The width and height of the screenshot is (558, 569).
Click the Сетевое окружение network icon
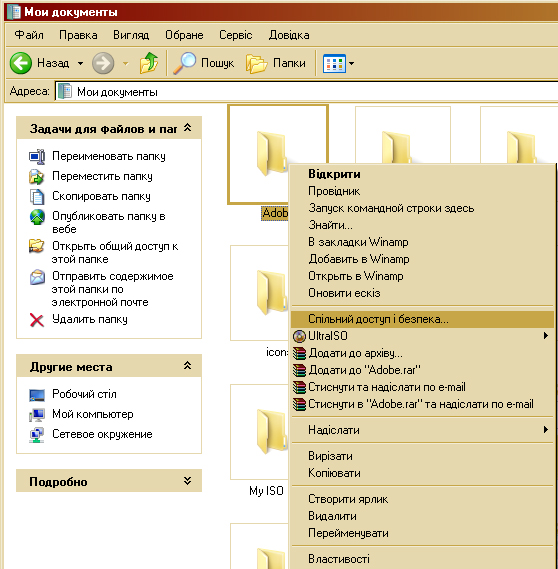pyautogui.click(x=37, y=435)
